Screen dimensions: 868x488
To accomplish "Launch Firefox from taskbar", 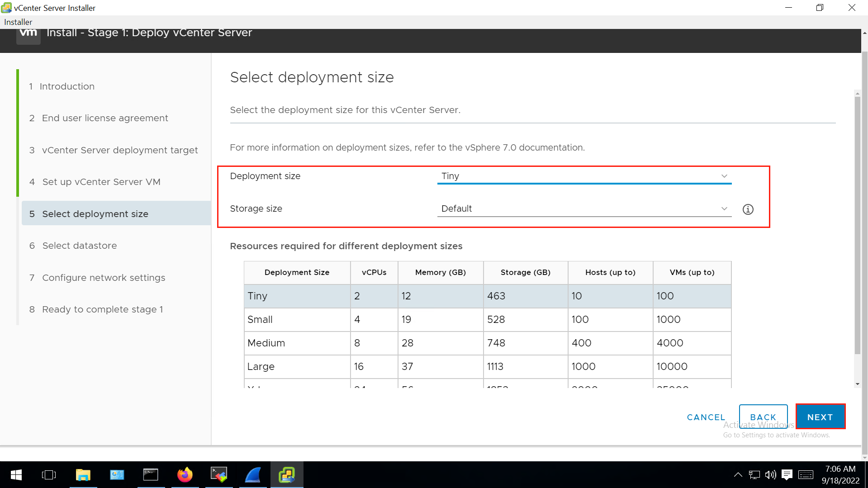I will [185, 475].
